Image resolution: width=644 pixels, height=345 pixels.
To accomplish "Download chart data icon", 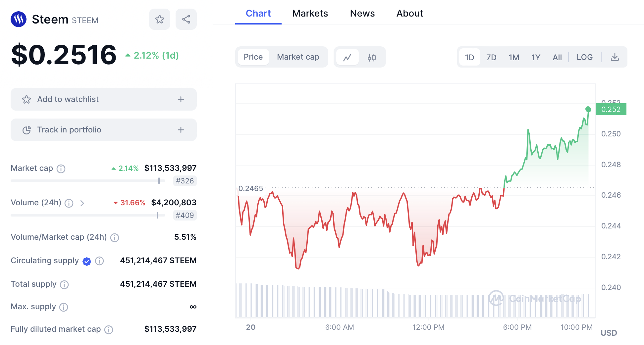I will (x=615, y=57).
